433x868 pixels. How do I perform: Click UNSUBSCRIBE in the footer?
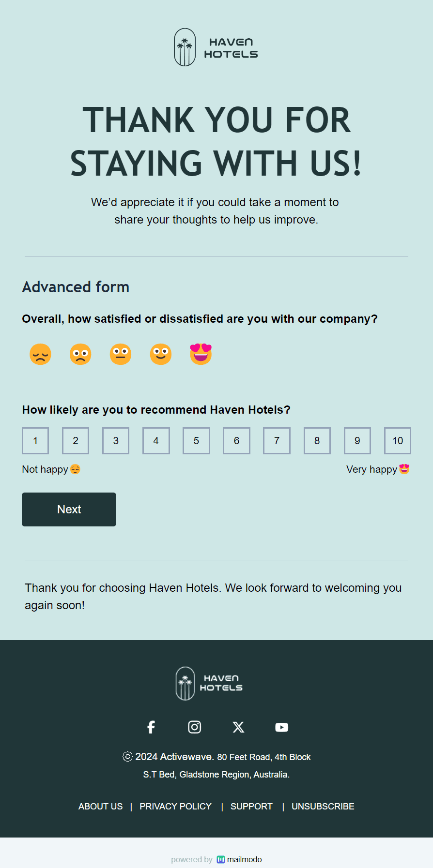tap(323, 806)
